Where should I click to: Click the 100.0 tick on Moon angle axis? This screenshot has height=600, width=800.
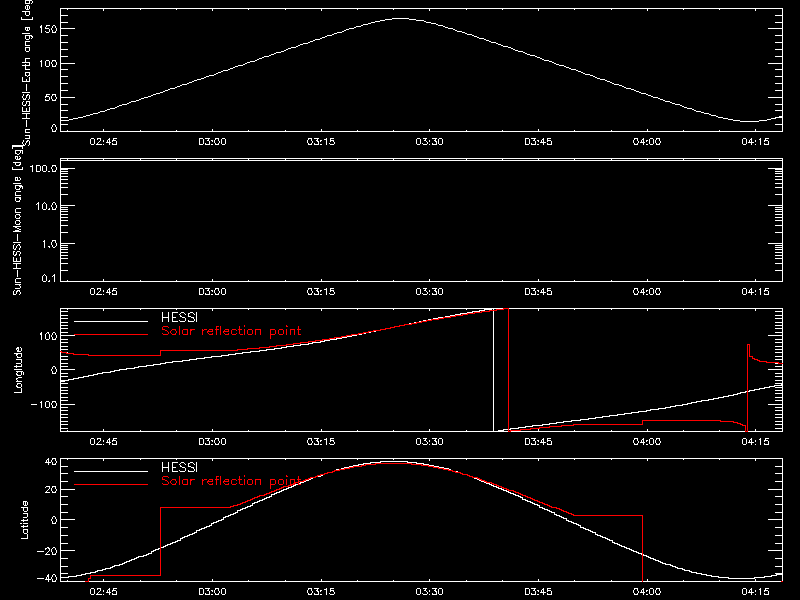[44, 169]
